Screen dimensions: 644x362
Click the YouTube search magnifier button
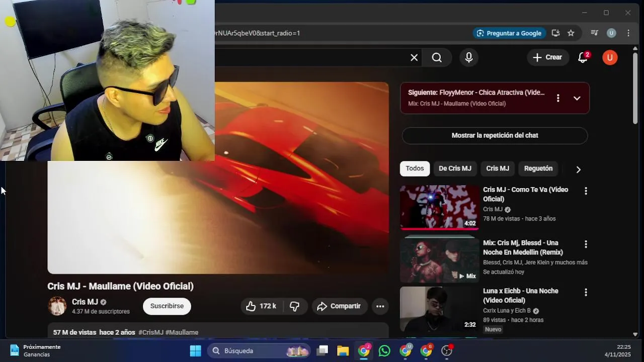point(437,58)
